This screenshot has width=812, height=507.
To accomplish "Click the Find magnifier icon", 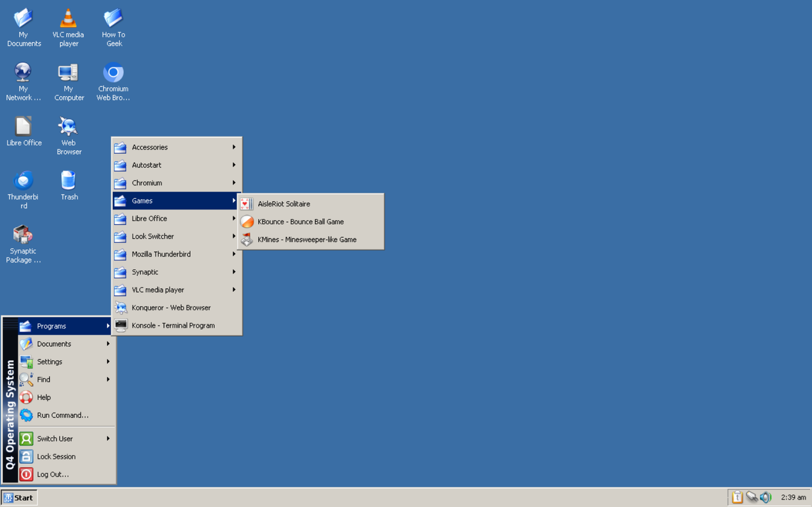I will tap(26, 380).
